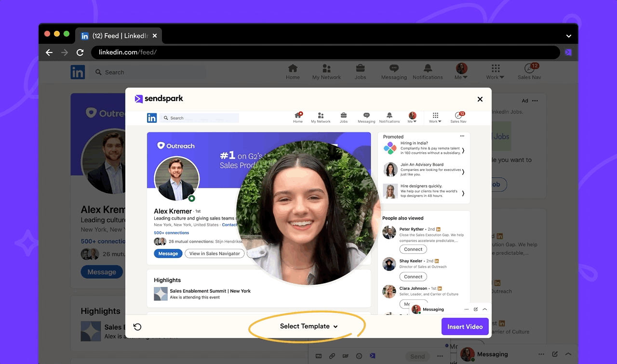Expand the tab list chevron in the browser title bar
The width and height of the screenshot is (617, 364).
point(569,36)
